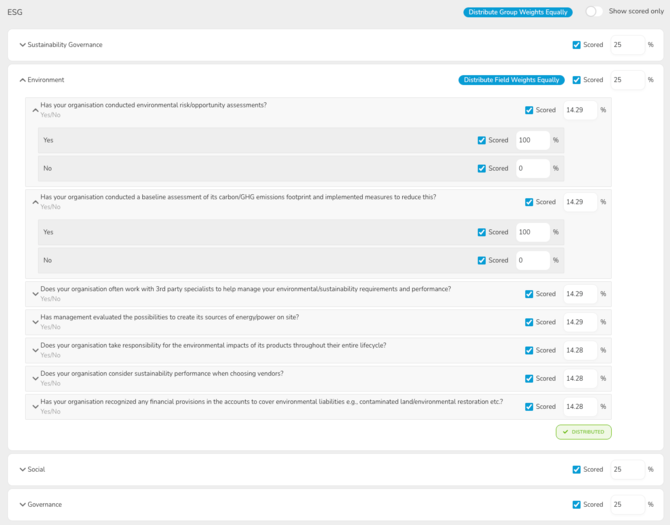Edit Yes score under carbon/GHG question

(532, 232)
